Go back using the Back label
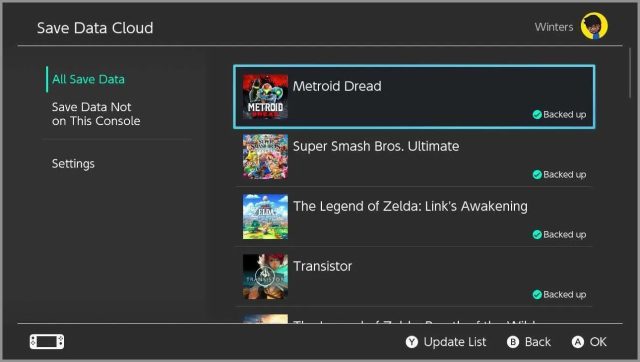This screenshot has width=640, height=362. tap(538, 342)
